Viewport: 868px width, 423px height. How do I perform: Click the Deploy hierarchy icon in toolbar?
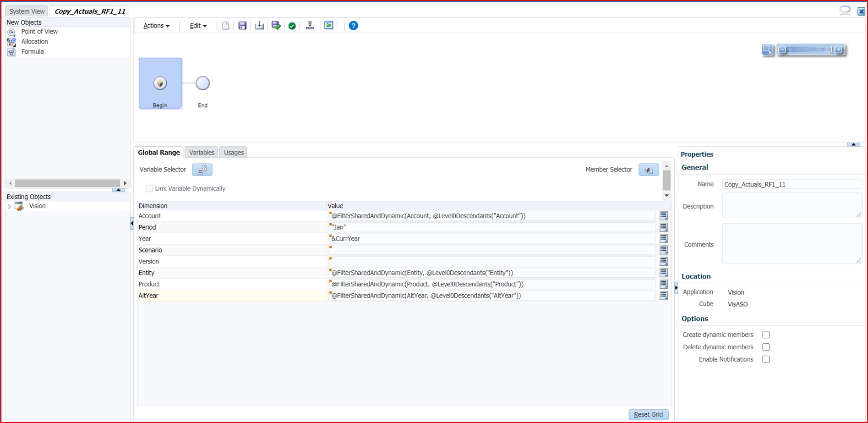click(310, 26)
